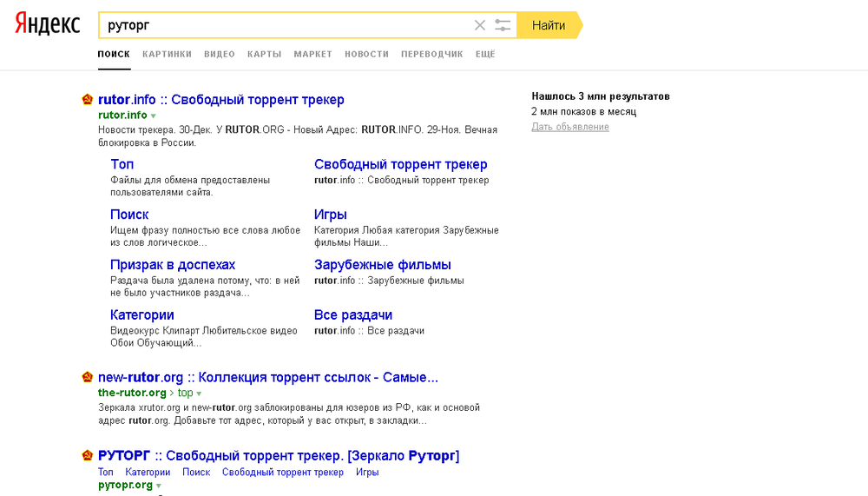Select the Маркет tab
Viewport: 868px width, 496px height.
(312, 54)
